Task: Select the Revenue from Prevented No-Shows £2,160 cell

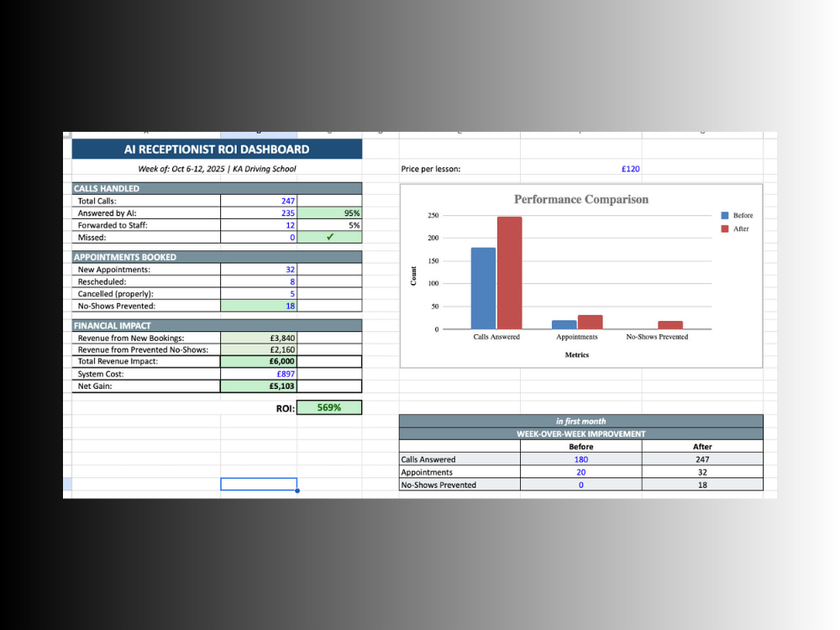Action: tap(259, 349)
